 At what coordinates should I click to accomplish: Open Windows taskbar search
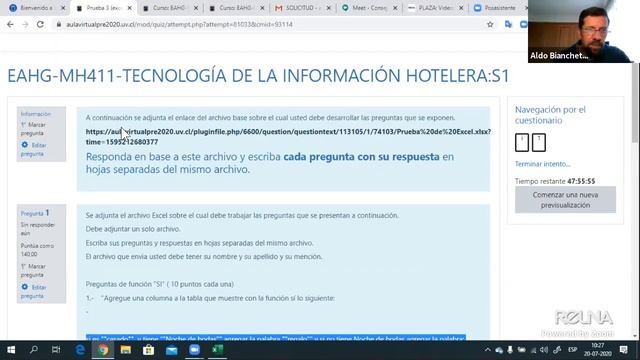[34, 350]
